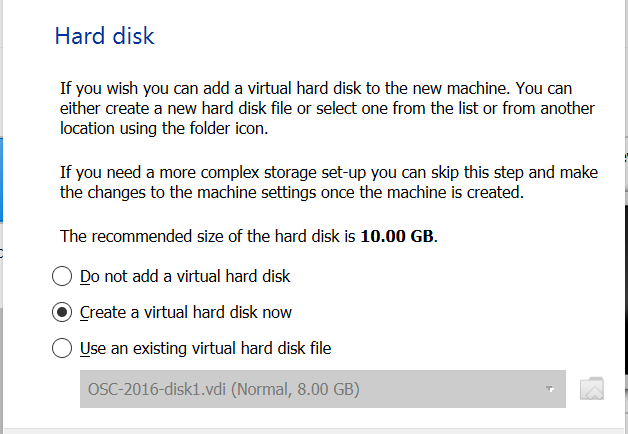Select the "Do not add a virtual hard disk" radio circle
This screenshot has height=434, width=628.
pos(62,276)
